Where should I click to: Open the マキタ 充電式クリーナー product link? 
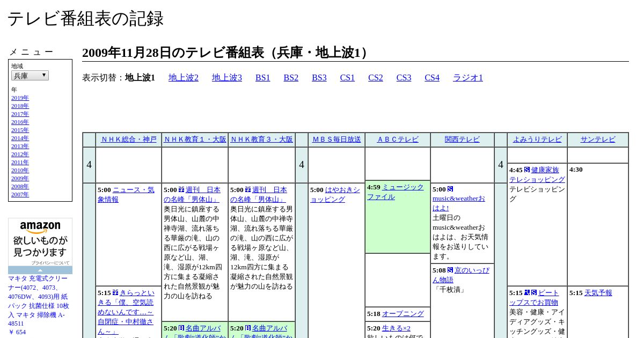39,301
